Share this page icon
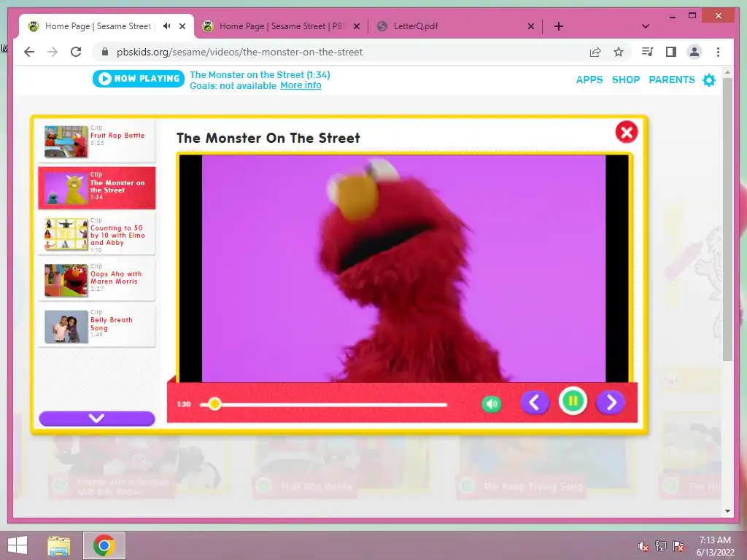This screenshot has height=560, width=747. coord(595,52)
